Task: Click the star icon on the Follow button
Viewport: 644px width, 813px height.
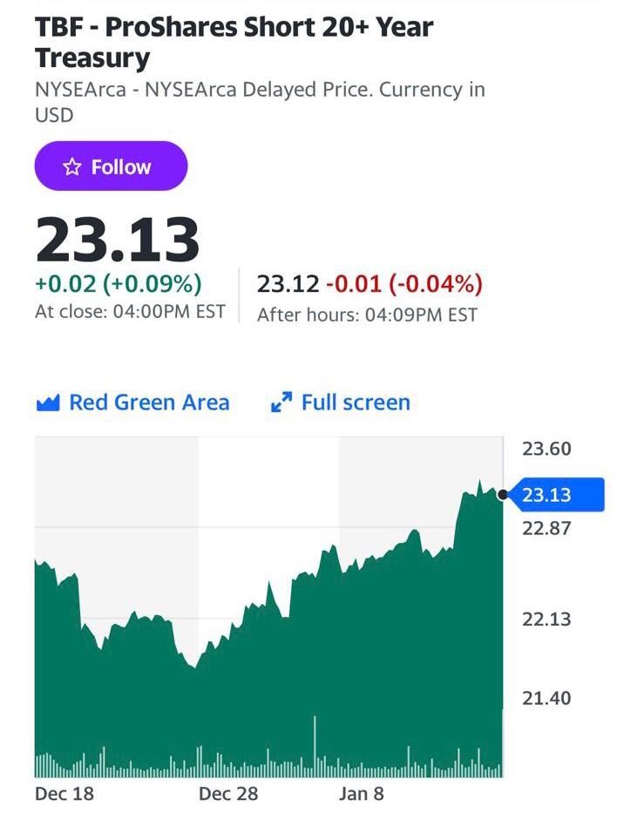Action: tap(73, 166)
